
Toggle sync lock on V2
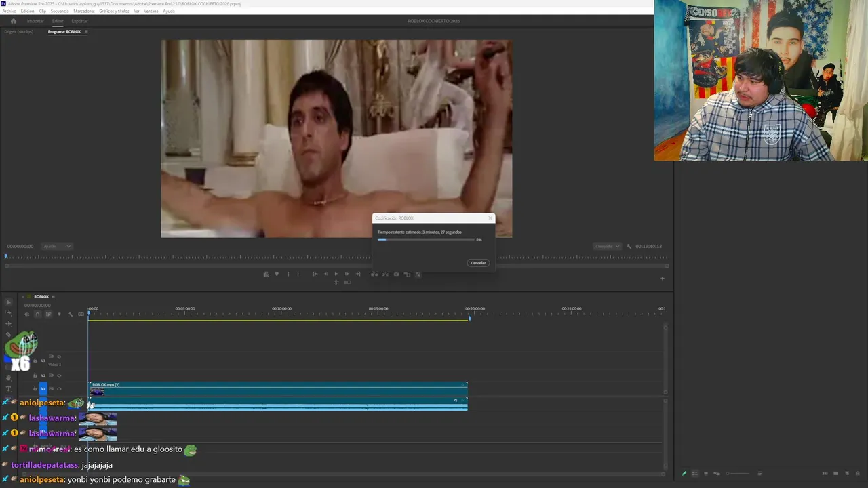(51, 375)
